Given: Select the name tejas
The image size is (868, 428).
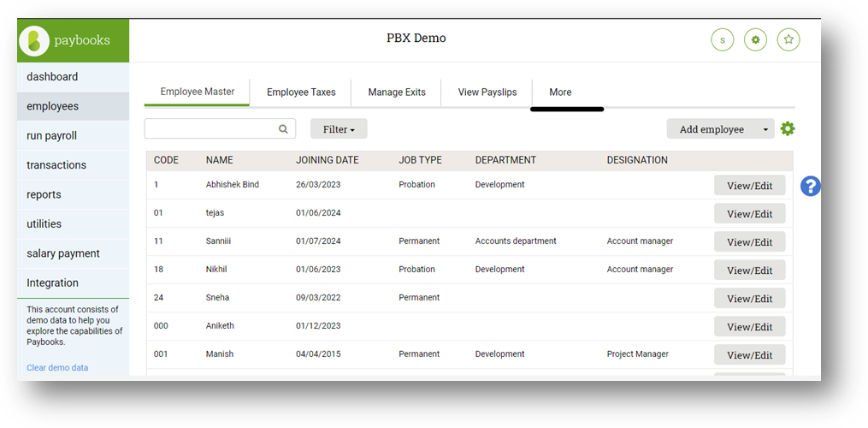Looking at the screenshot, I should [215, 213].
